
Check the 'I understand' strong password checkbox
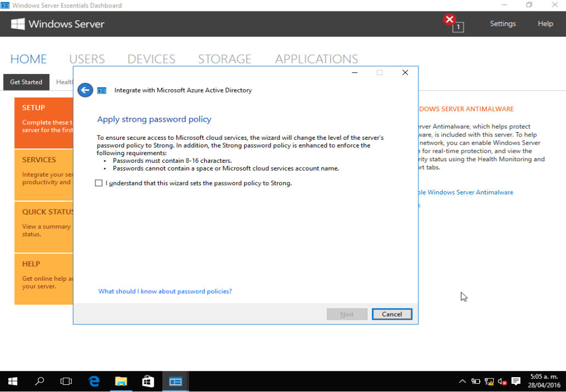click(99, 183)
